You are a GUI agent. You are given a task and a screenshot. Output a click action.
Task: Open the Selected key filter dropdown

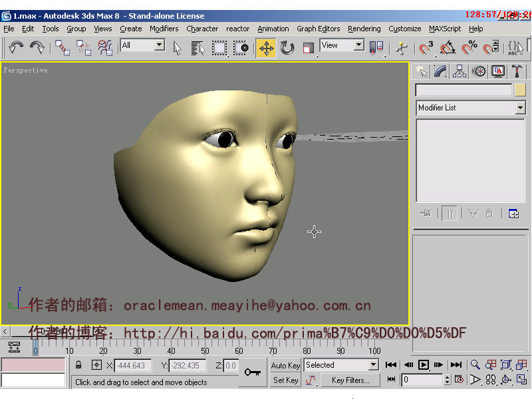[x=341, y=365]
